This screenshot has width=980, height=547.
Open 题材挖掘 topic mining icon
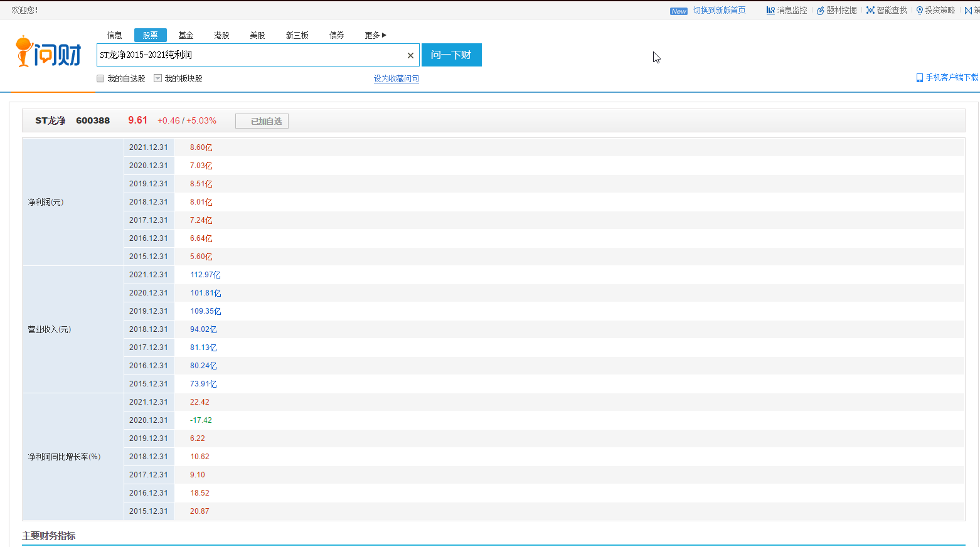pos(820,11)
